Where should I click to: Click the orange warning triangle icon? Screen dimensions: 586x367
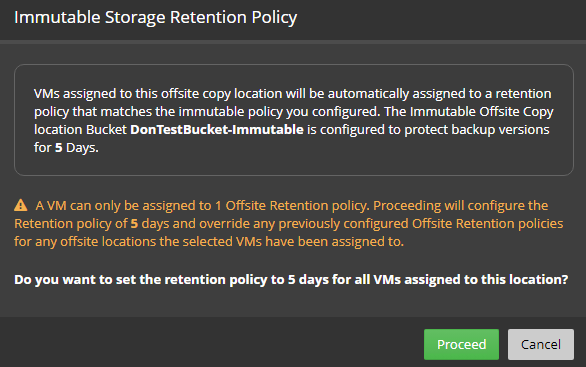point(21,205)
